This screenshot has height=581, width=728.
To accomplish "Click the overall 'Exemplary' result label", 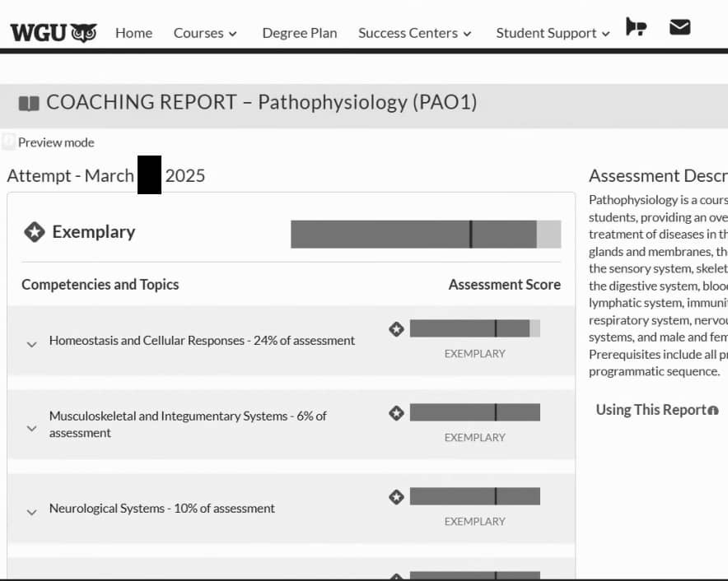I will (x=94, y=231).
